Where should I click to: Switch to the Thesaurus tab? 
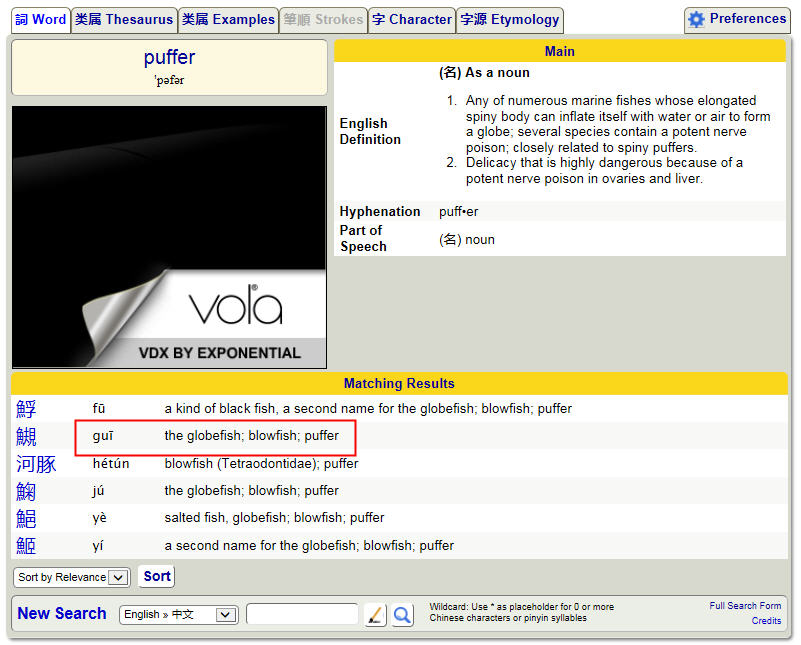[124, 20]
